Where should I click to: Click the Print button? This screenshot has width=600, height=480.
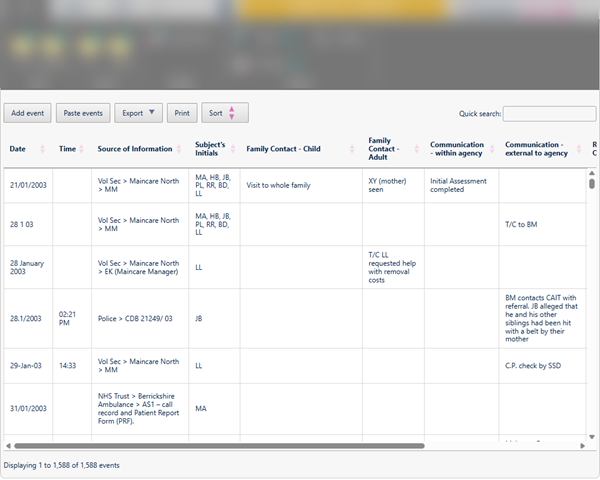tap(182, 113)
